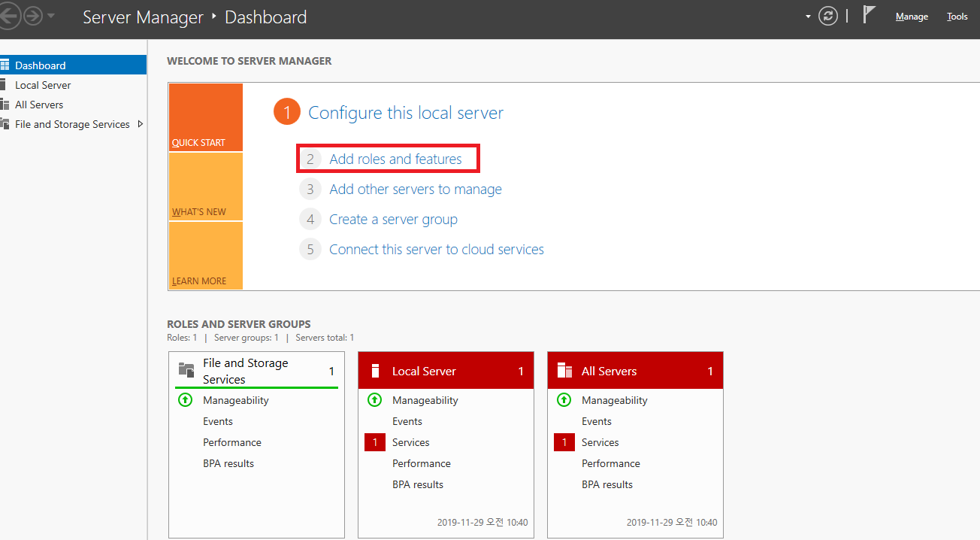Open Events in File and Storage tile
Viewport: 980px width, 540px height.
coord(218,421)
